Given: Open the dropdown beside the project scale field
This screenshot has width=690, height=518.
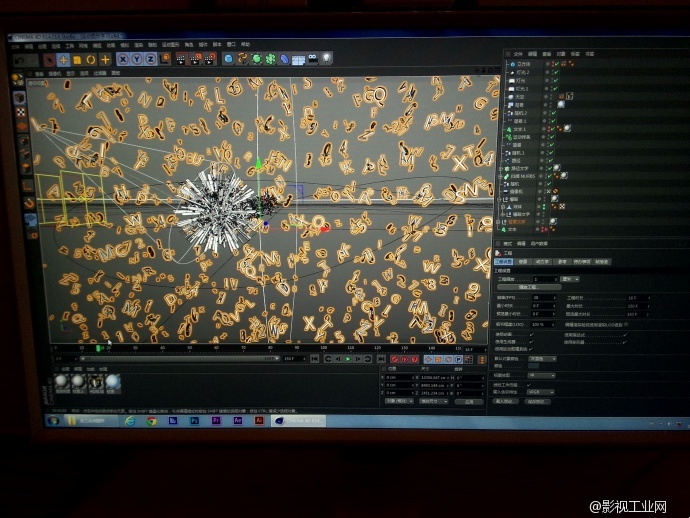Looking at the screenshot, I should tap(571, 279).
